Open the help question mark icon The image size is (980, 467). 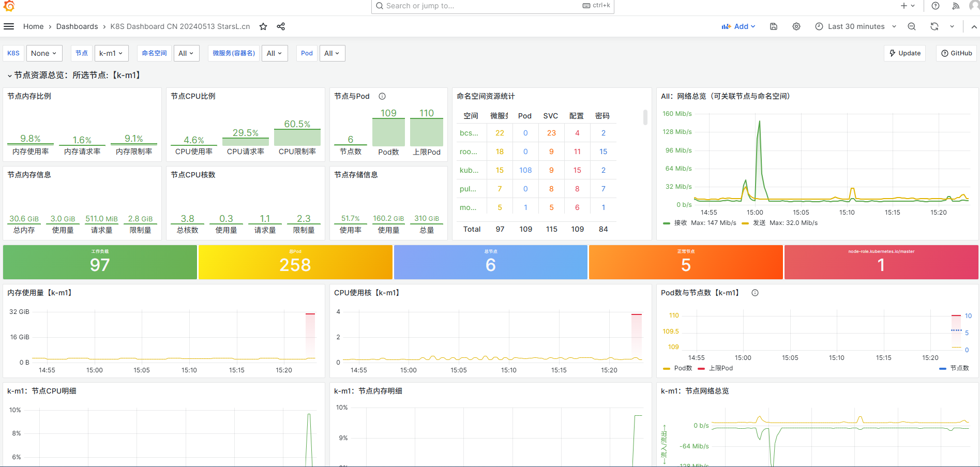coord(936,6)
